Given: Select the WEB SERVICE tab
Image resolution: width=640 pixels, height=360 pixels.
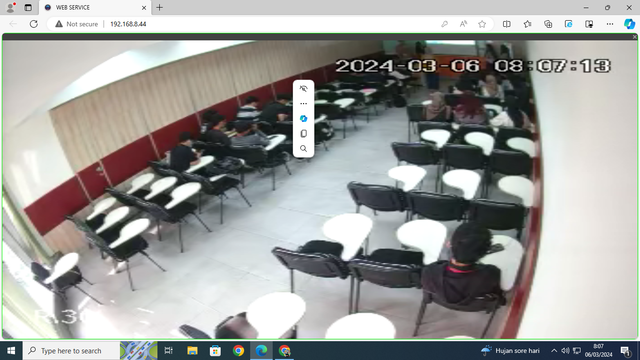Looking at the screenshot, I should click(x=95, y=7).
